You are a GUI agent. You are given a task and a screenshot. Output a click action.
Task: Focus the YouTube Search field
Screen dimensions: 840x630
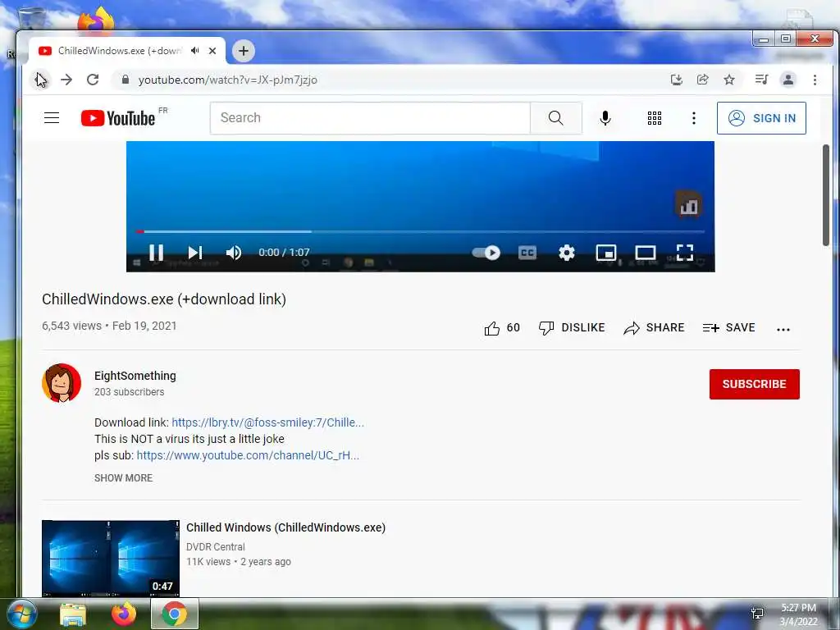370,118
